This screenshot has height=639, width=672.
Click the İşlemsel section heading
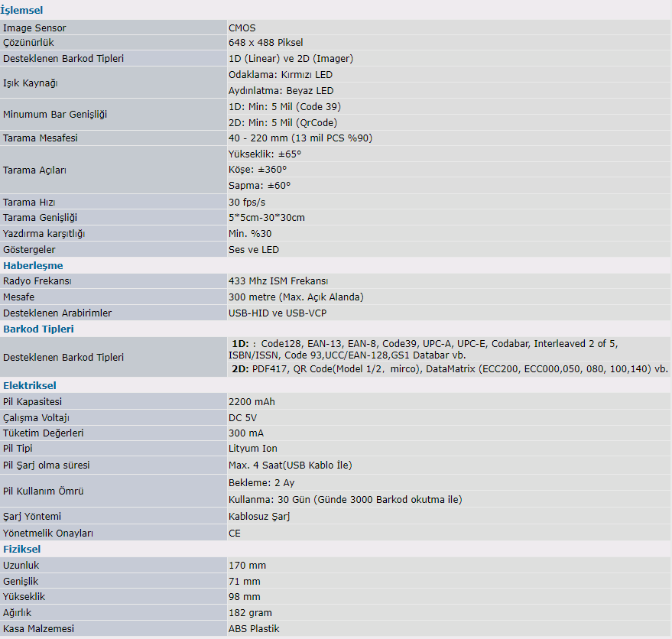click(23, 11)
